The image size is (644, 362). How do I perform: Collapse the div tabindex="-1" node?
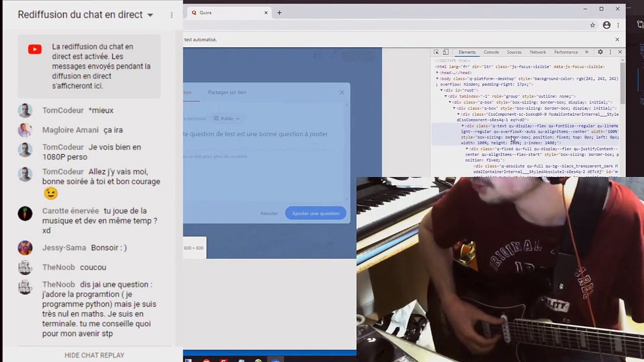click(x=446, y=96)
